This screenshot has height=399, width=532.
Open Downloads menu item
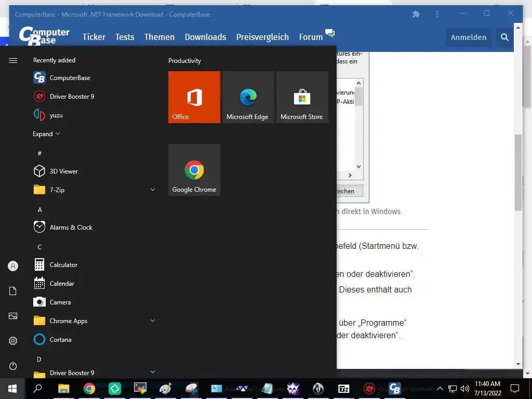[205, 37]
